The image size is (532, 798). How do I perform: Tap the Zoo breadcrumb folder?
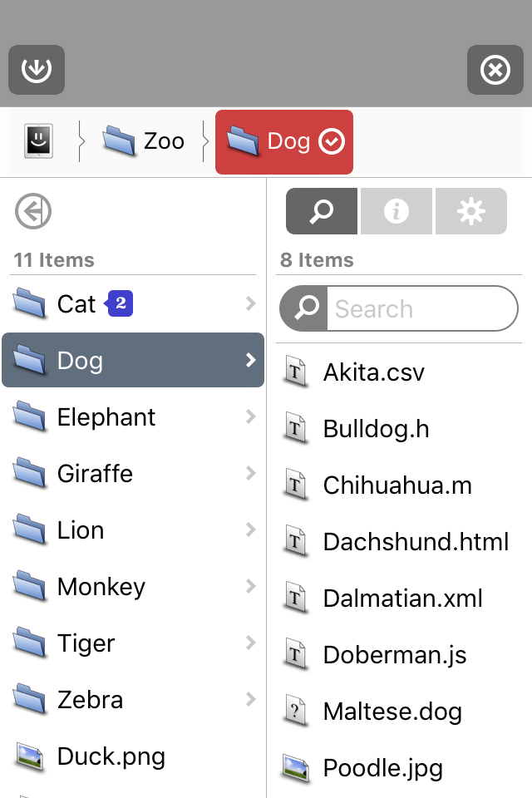(x=143, y=141)
